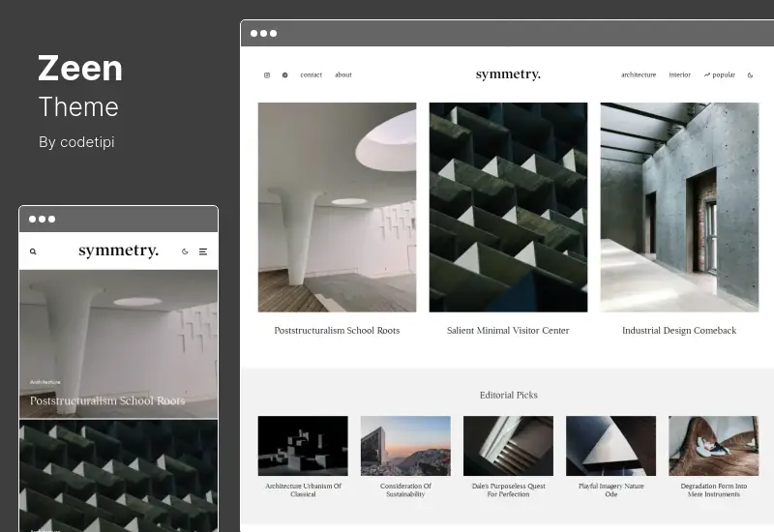Click the Instagram icon in desktop header
This screenshot has height=532, width=774.
point(267,75)
